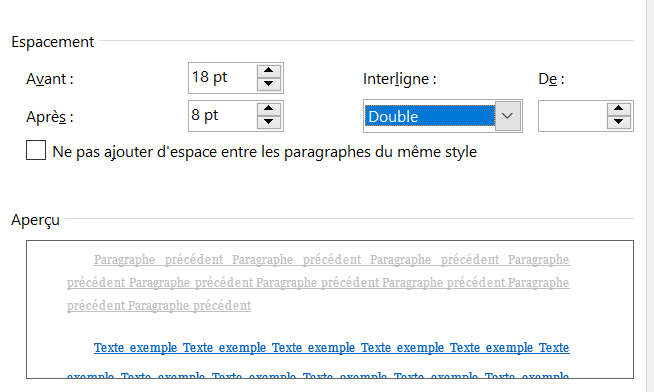Click the Après label
The width and height of the screenshot is (654, 392).
click(50, 117)
